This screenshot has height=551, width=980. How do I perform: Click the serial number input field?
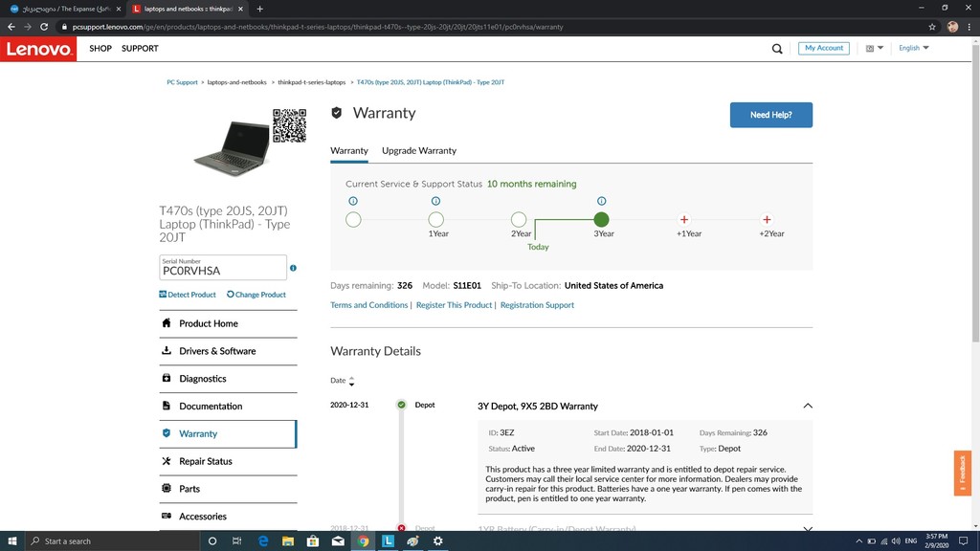click(x=222, y=268)
